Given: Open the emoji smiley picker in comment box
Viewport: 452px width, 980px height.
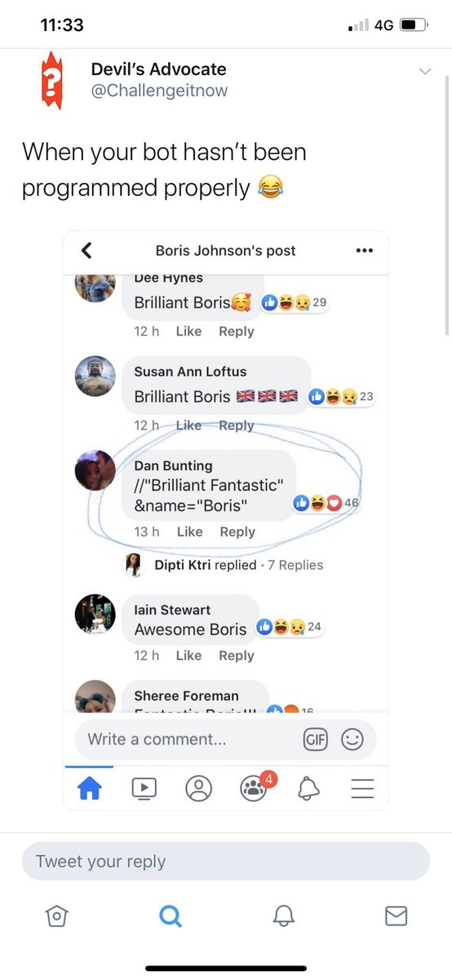Looking at the screenshot, I should pyautogui.click(x=352, y=740).
